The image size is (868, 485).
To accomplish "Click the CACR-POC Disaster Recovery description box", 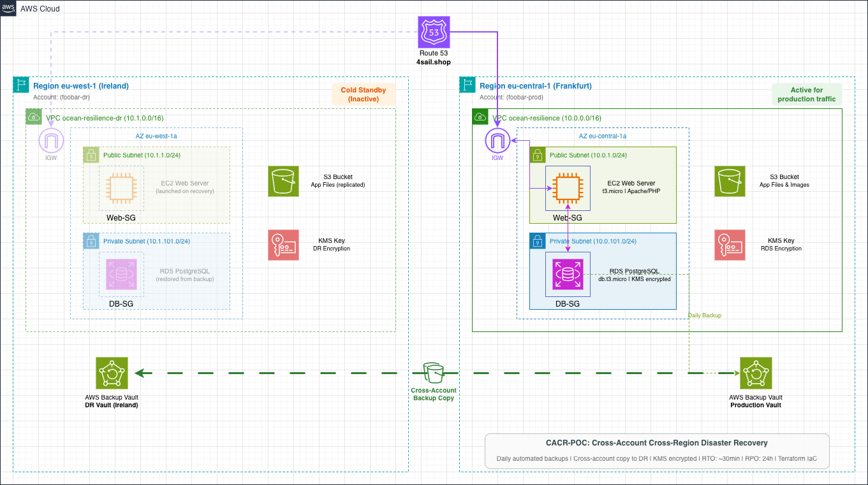I will pos(657,451).
